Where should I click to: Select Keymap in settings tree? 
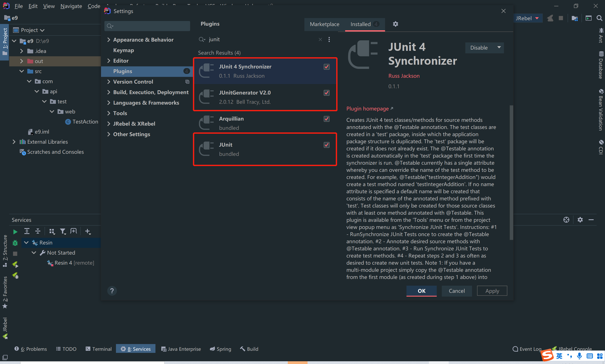[x=124, y=50]
